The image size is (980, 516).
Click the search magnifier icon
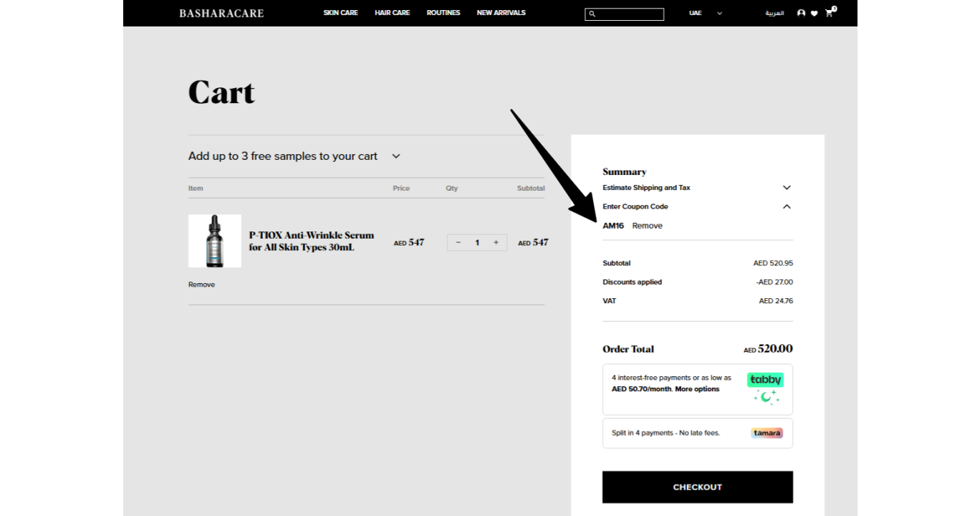coord(592,14)
